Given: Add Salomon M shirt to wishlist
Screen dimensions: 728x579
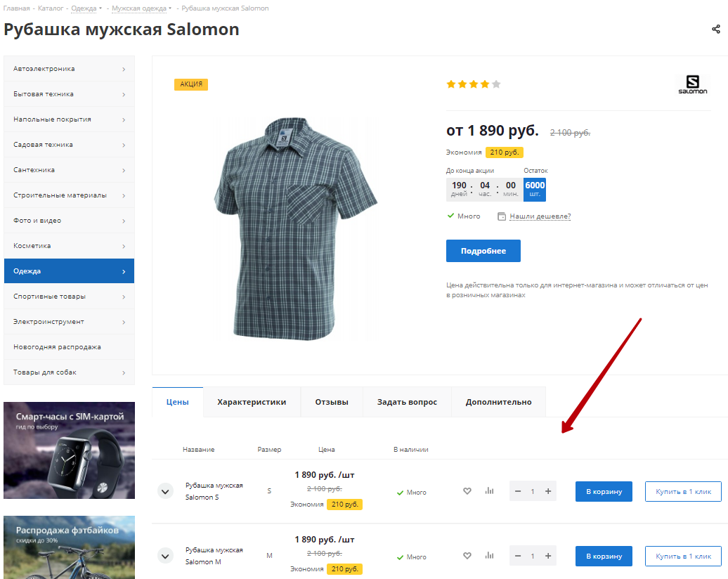Looking at the screenshot, I should coord(467,556).
